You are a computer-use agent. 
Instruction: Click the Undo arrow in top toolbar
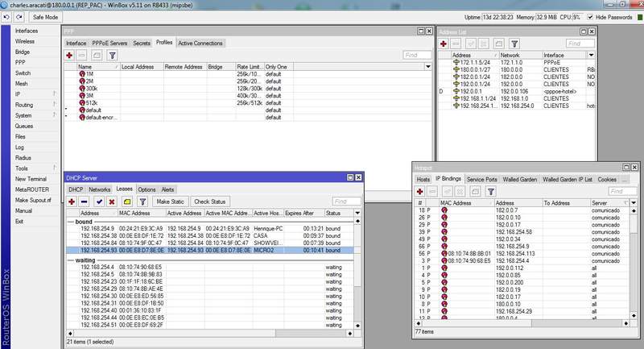coord(6,17)
